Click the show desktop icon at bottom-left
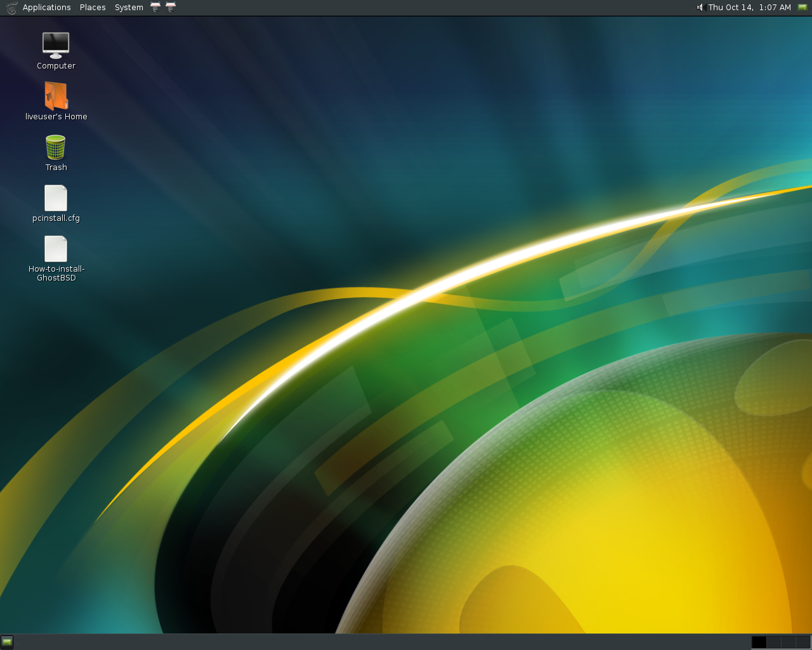Viewport: 812px width, 650px height. click(x=7, y=642)
